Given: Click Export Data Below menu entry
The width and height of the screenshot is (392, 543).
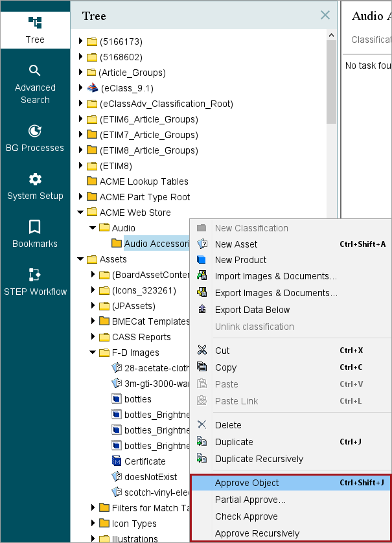Looking at the screenshot, I should click(252, 310).
